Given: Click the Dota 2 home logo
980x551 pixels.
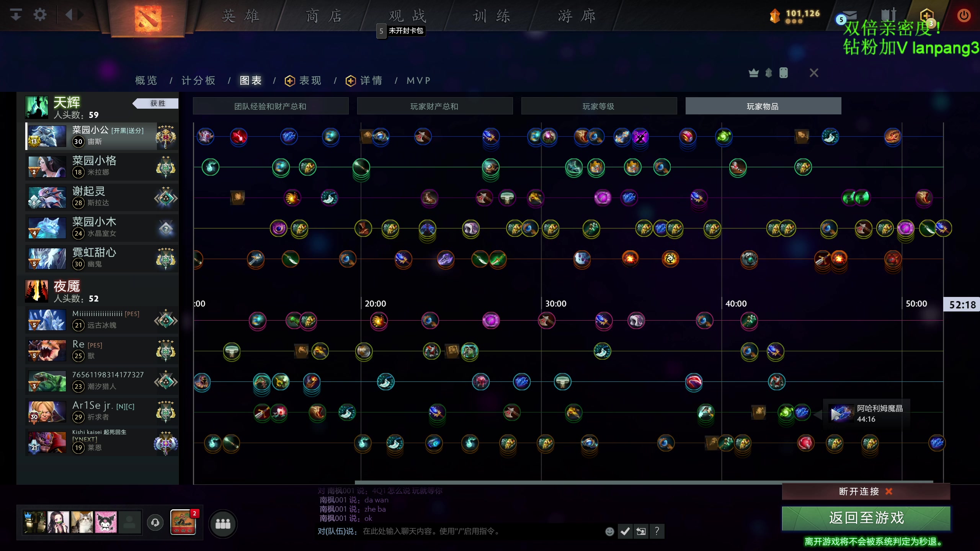Looking at the screenshot, I should click(148, 18).
